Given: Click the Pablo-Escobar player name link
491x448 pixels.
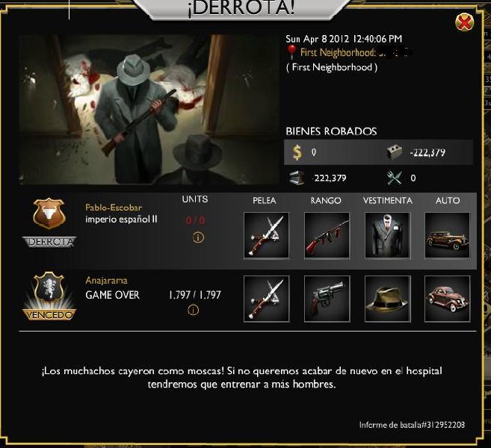Looking at the screenshot, I should 114,208.
